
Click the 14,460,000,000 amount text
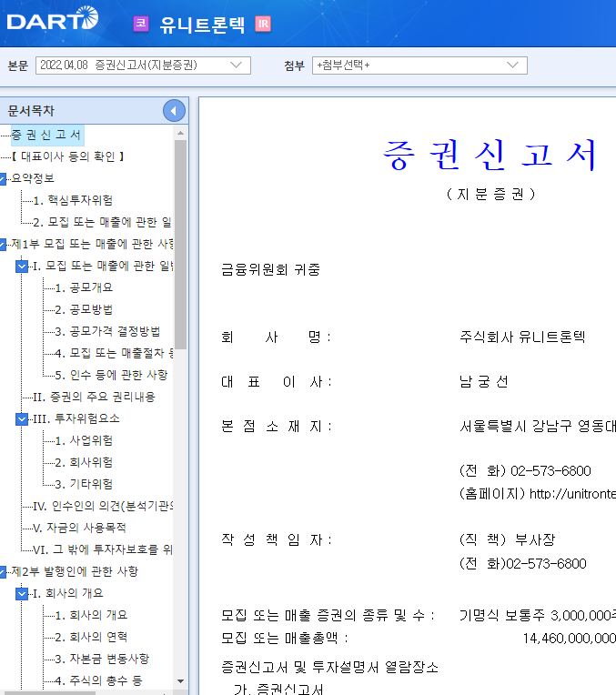click(569, 639)
